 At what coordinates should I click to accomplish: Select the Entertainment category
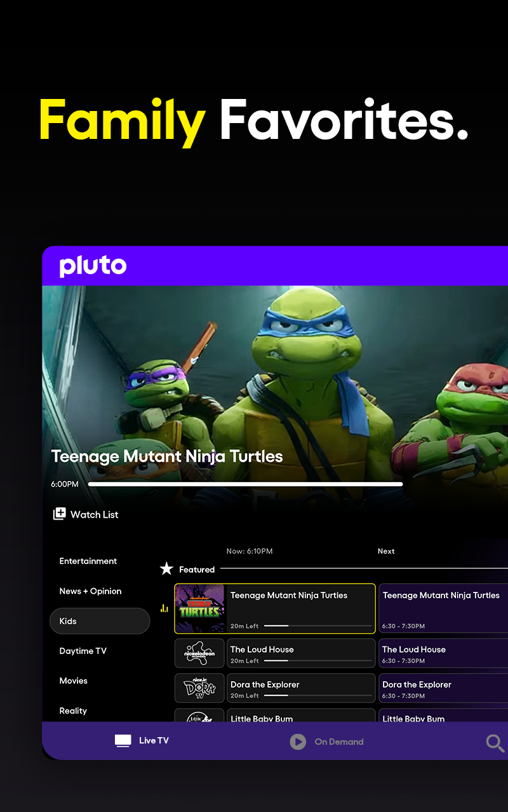click(x=88, y=561)
